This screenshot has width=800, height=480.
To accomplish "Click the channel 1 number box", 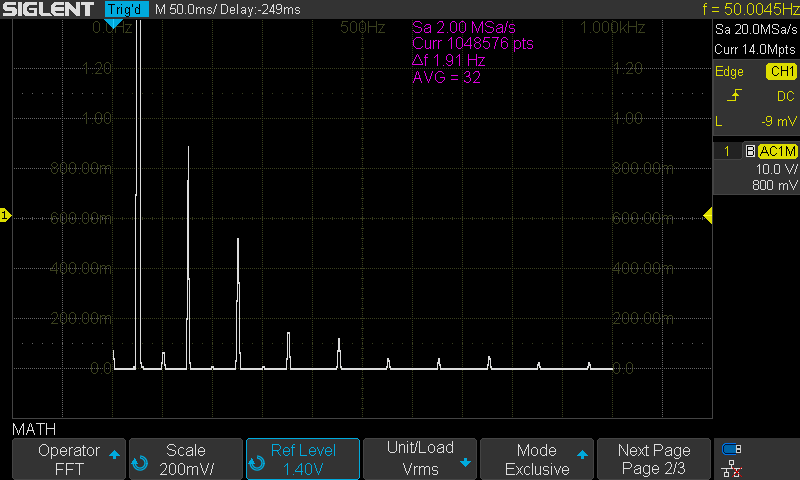I will coord(727,151).
